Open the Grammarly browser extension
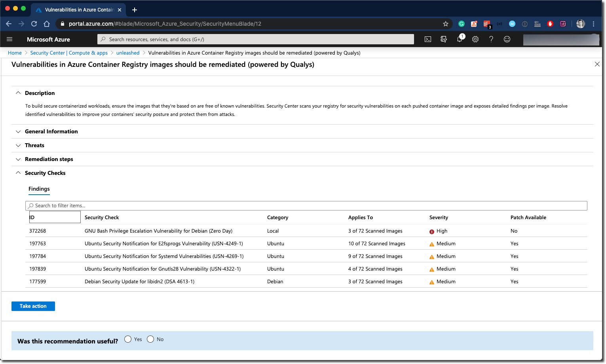This screenshot has width=606, height=364. (461, 24)
